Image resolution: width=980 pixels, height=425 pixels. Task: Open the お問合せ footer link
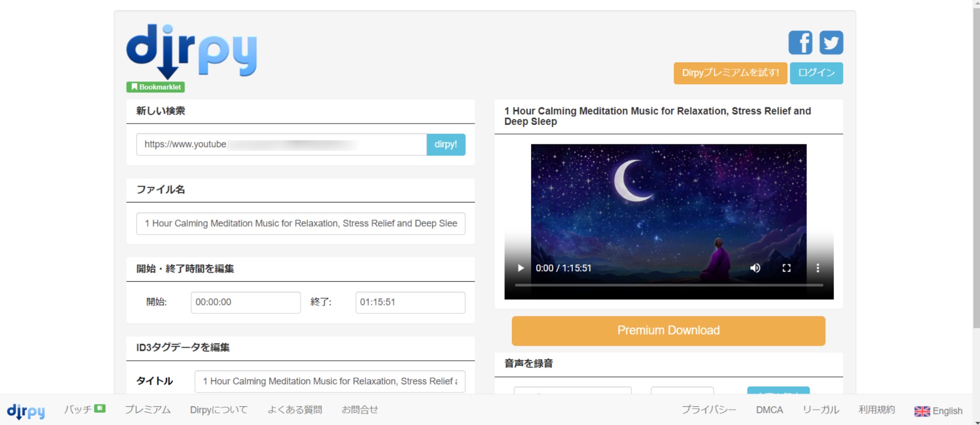[x=360, y=410]
